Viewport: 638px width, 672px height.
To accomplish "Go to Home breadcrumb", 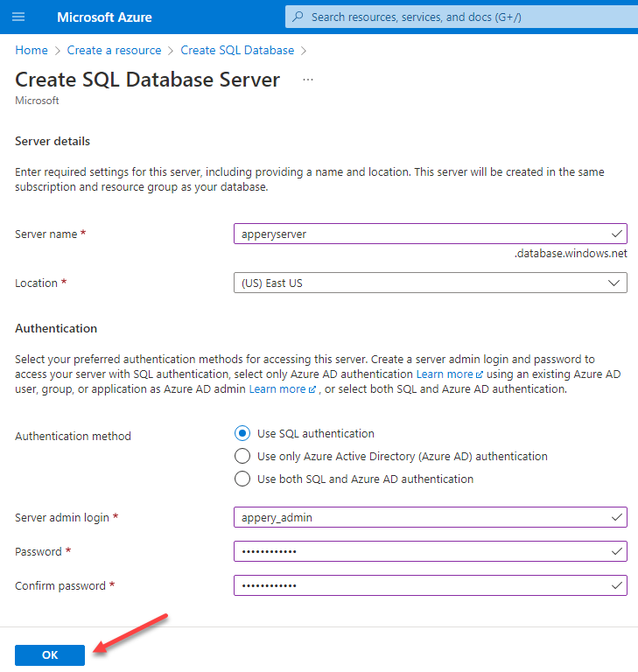I will pyautogui.click(x=32, y=50).
